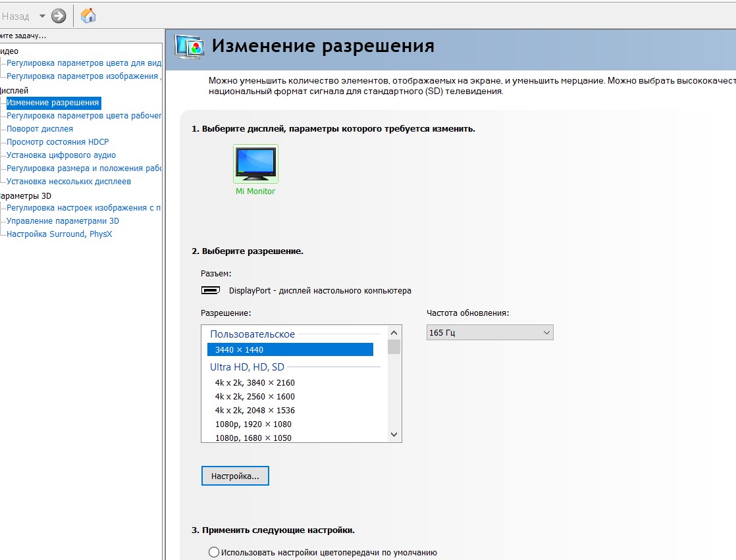Open Настройка Surround, PhysX page
Screen dimensions: 736x560
tap(59, 234)
